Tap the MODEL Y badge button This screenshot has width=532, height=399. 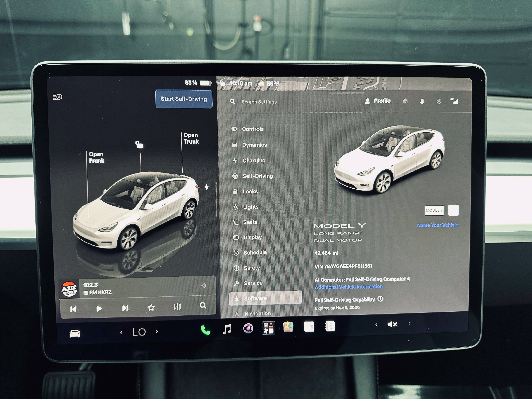click(434, 210)
